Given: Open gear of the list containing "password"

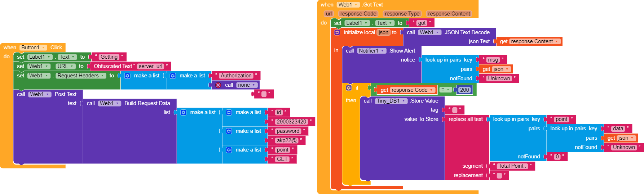Looking at the screenshot, I should point(229,131).
